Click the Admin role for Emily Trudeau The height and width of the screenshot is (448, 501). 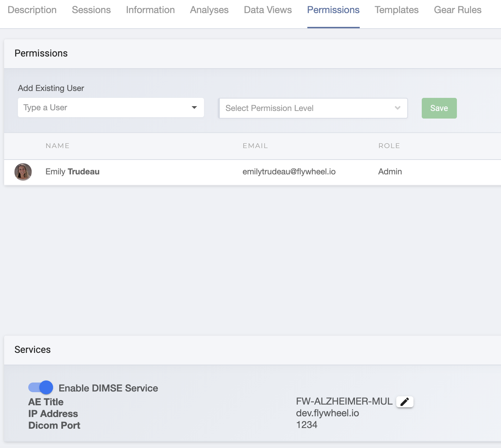(x=390, y=172)
